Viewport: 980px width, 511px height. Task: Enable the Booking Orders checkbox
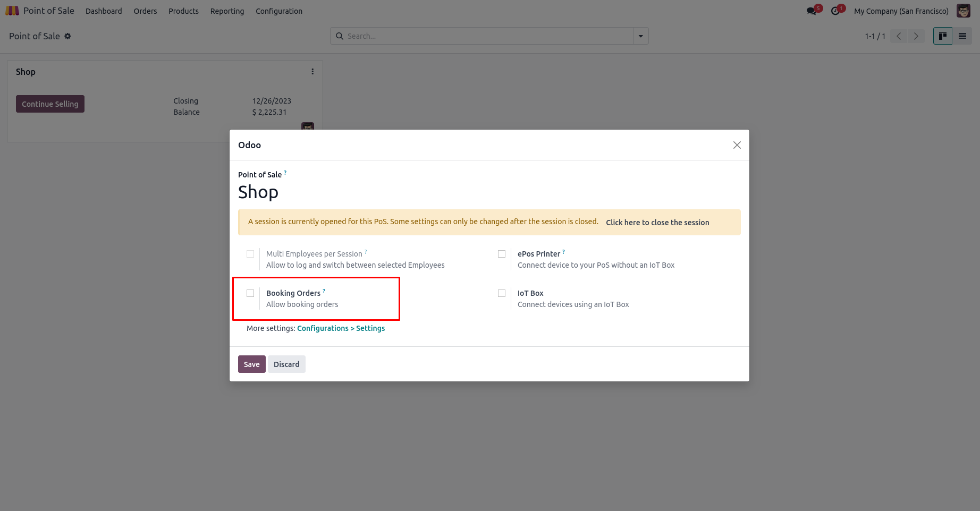tap(250, 293)
